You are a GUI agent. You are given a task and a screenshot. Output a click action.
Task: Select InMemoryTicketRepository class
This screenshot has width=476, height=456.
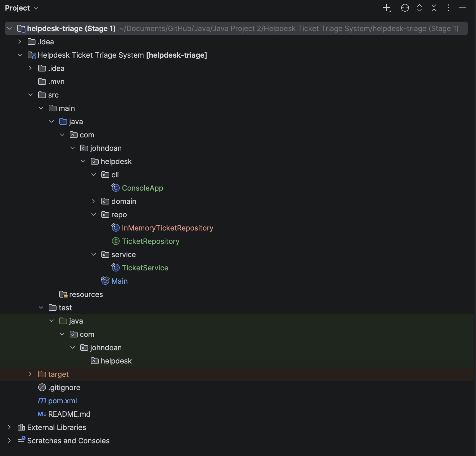tap(167, 228)
